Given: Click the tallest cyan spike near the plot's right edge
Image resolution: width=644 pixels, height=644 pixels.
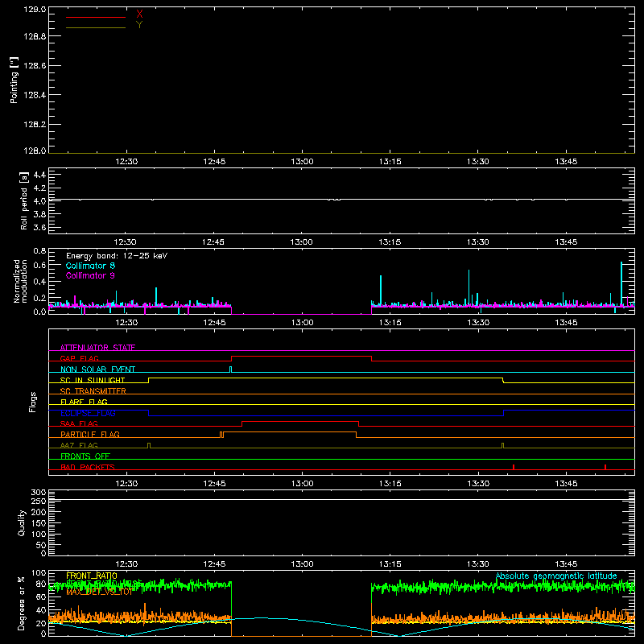Looking at the screenshot, I should (621, 283).
